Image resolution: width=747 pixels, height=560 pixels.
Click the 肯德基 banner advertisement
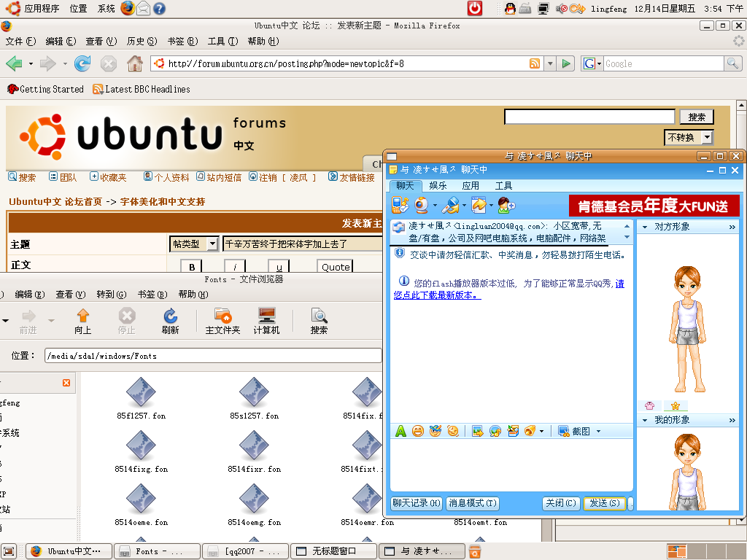[654, 206]
